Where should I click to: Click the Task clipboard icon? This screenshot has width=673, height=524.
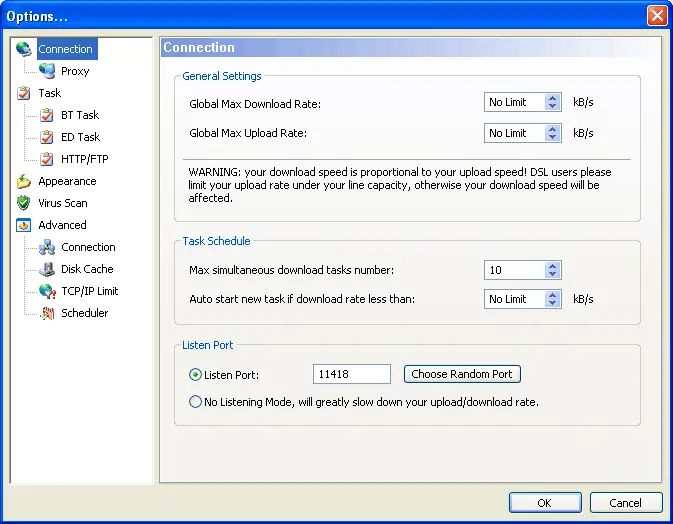24,93
